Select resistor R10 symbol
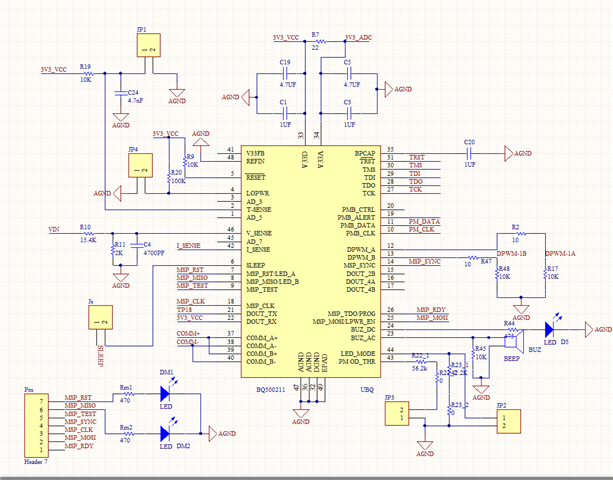This screenshot has width=613, height=480. (x=89, y=233)
